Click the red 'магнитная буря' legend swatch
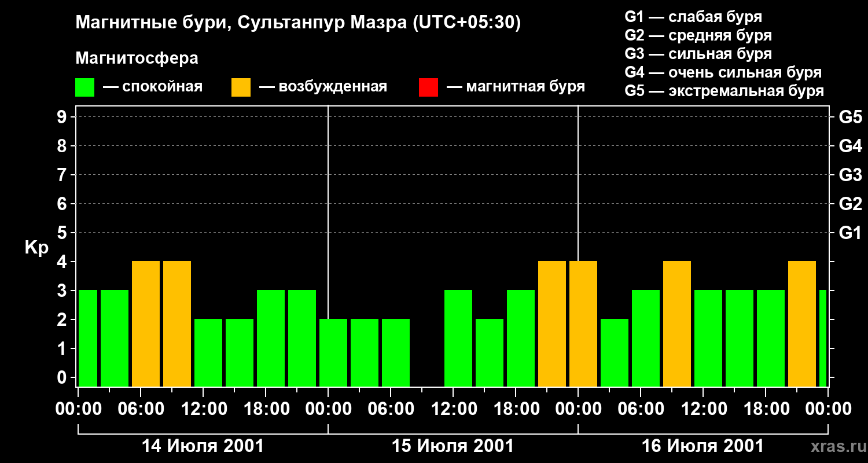868x463 pixels. [428, 87]
